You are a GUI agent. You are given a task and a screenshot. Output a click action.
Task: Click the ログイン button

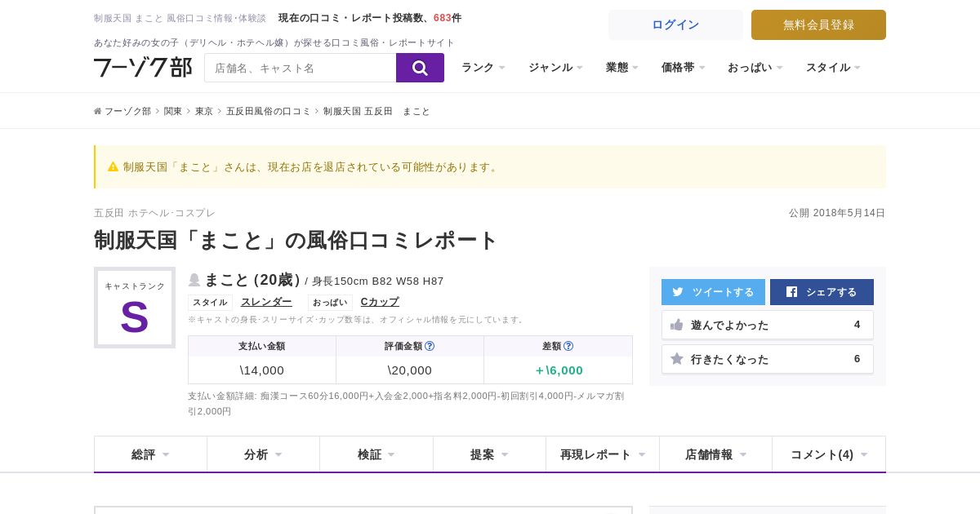675,24
